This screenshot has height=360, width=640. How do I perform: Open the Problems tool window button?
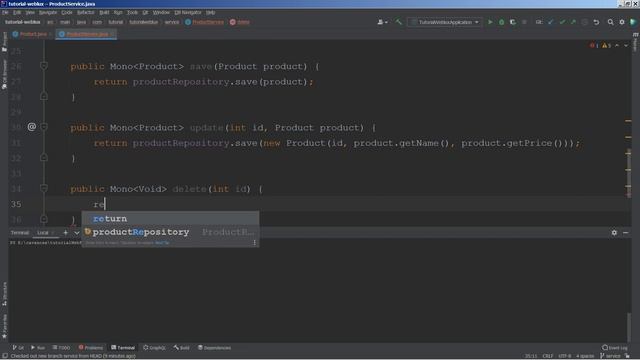[x=91, y=348]
